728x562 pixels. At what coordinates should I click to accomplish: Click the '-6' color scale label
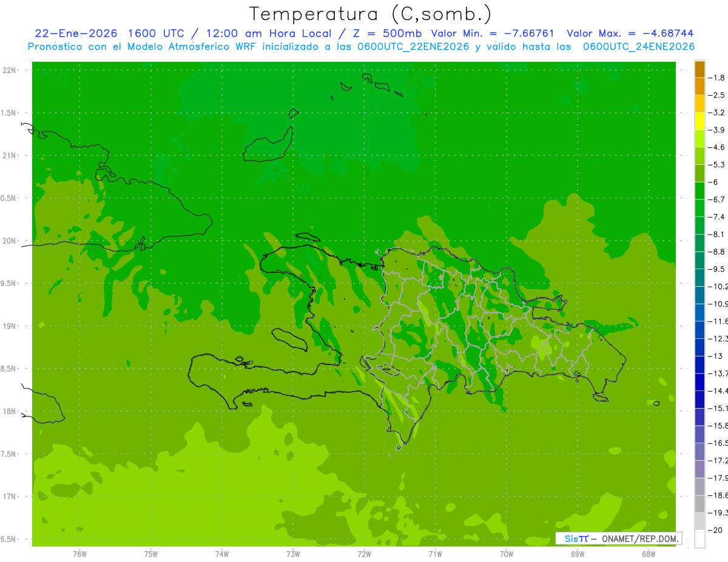click(713, 182)
